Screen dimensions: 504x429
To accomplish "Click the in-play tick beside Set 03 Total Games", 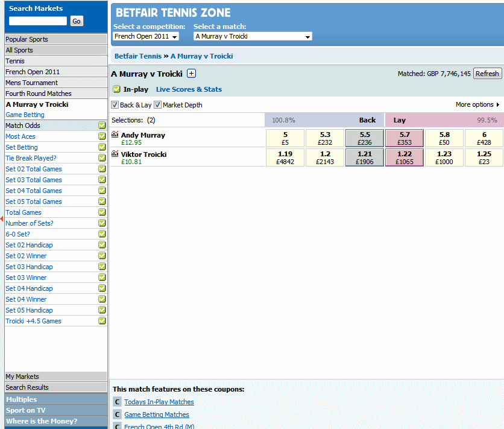I will [102, 180].
